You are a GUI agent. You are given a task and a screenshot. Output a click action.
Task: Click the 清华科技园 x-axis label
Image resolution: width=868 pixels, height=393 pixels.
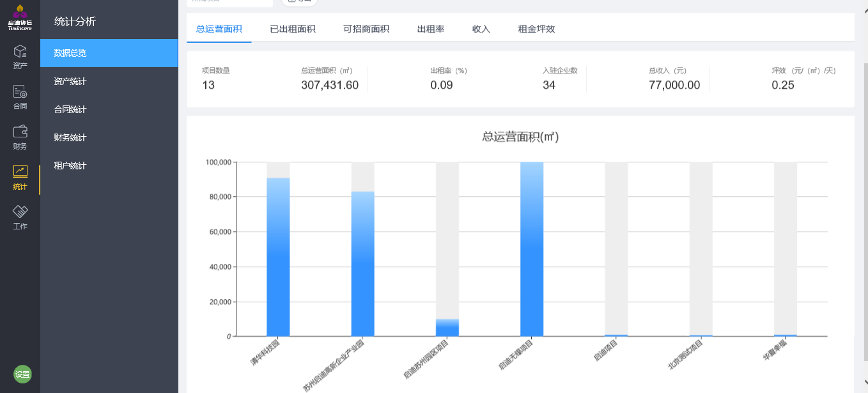[265, 352]
